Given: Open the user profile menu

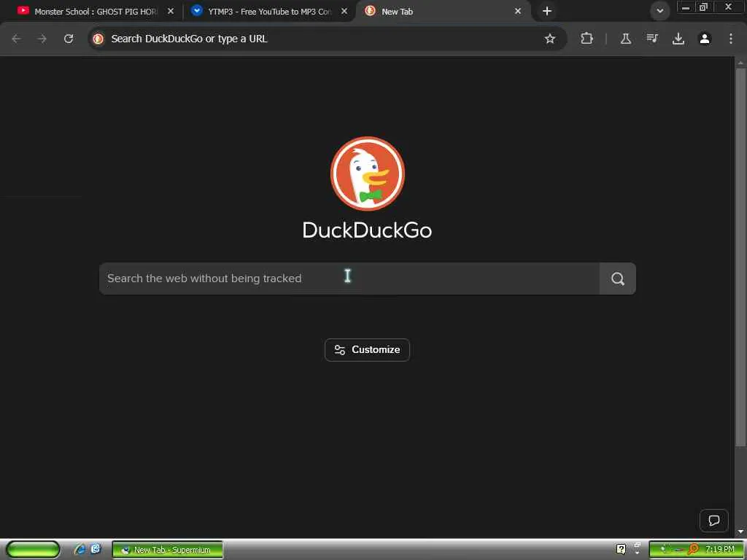Looking at the screenshot, I should coord(705,39).
